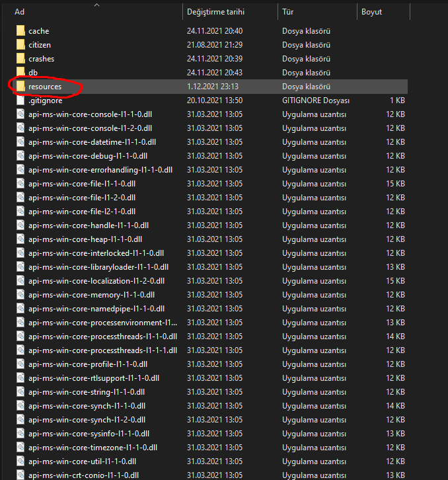Select the resources folder icon
This screenshot has height=480, width=448.
(x=20, y=87)
